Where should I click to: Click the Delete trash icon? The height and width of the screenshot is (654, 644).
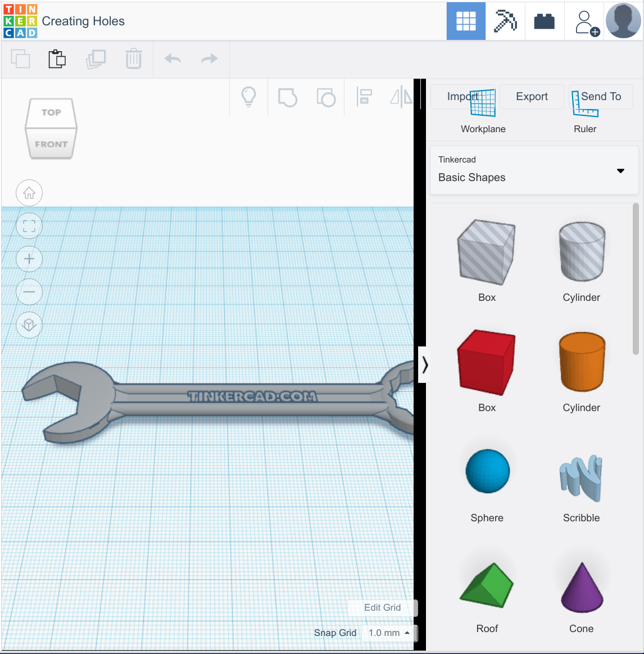133,59
